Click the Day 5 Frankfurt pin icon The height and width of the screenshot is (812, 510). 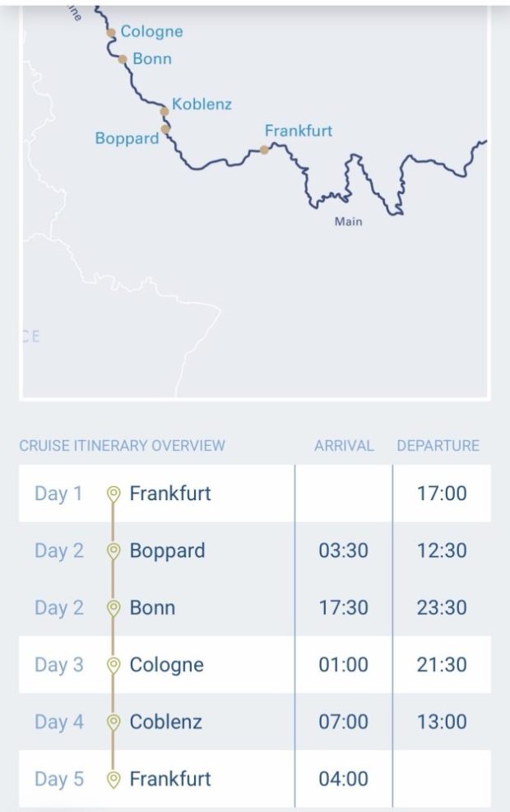tap(114, 779)
